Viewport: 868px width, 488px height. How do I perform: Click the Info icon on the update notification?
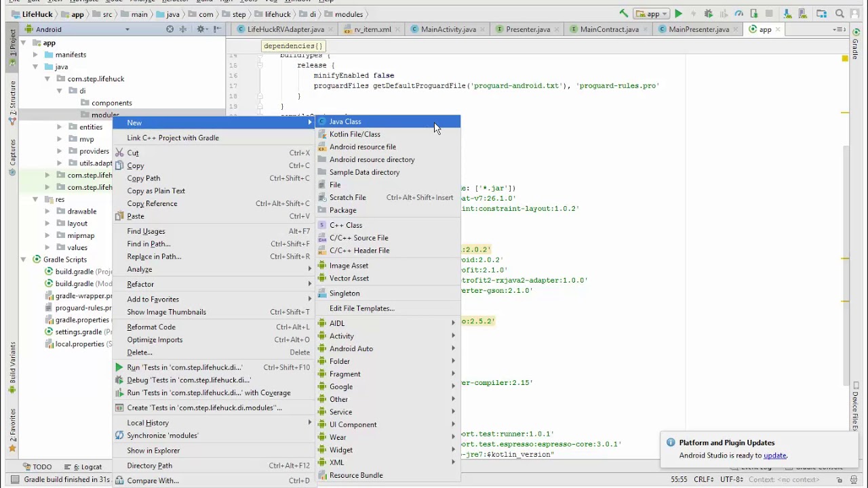point(671,443)
